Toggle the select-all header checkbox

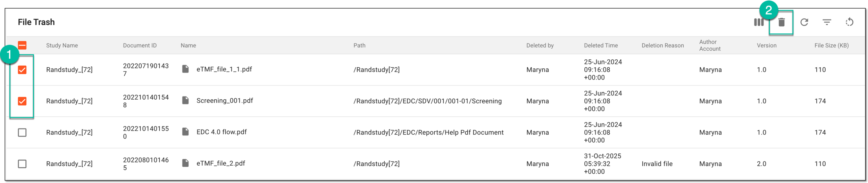tap(22, 45)
